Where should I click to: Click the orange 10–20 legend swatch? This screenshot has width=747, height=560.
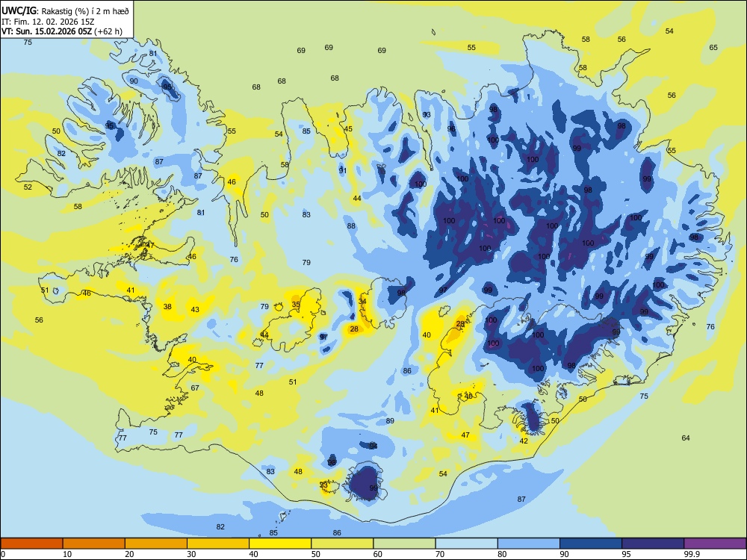94,544
